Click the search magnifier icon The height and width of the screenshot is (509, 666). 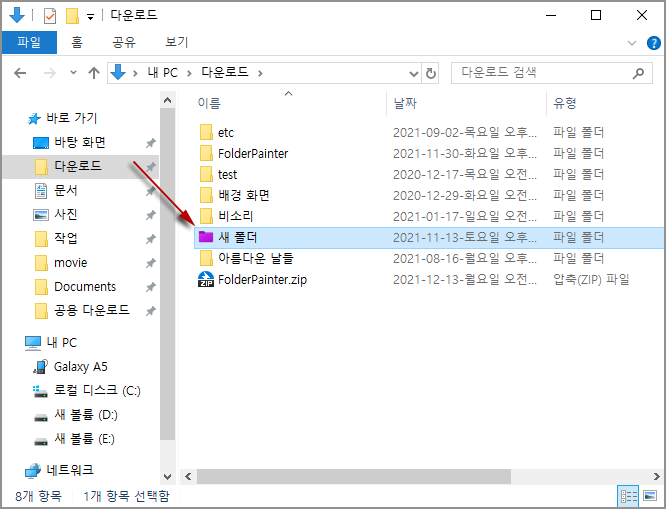[x=638, y=74]
